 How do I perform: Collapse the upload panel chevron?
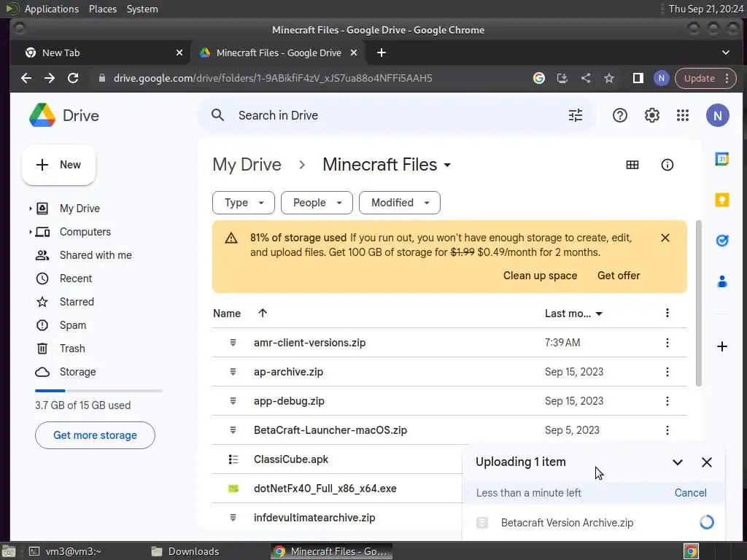pyautogui.click(x=678, y=462)
